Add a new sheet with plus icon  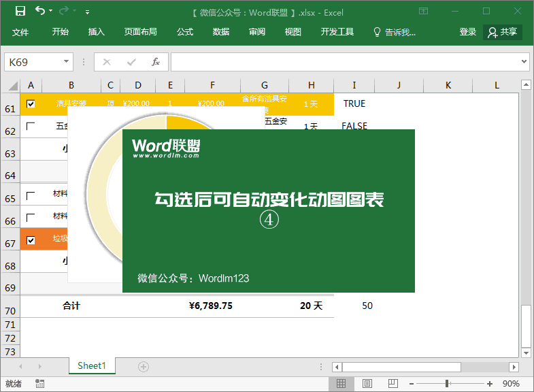point(144,367)
